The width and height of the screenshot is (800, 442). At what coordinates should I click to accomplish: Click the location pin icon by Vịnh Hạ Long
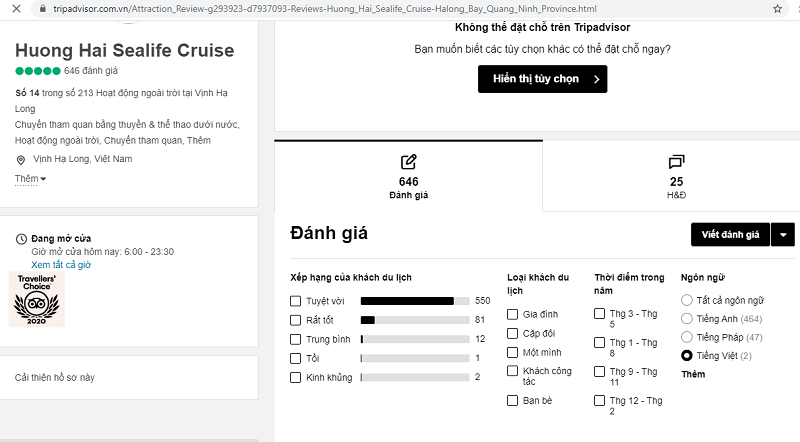pos(21,160)
